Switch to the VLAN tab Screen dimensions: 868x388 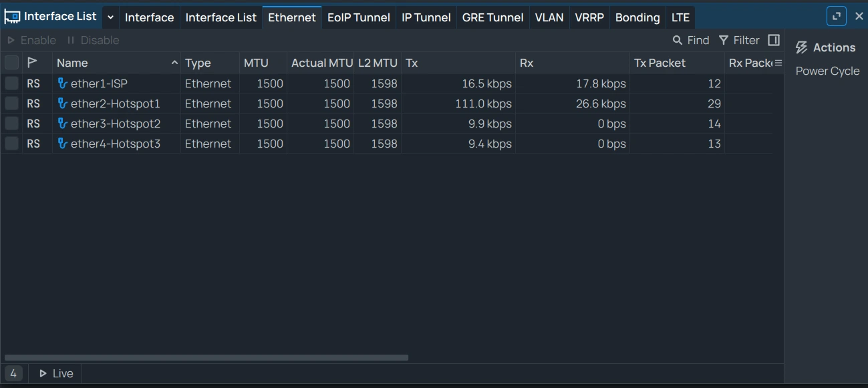(x=549, y=17)
